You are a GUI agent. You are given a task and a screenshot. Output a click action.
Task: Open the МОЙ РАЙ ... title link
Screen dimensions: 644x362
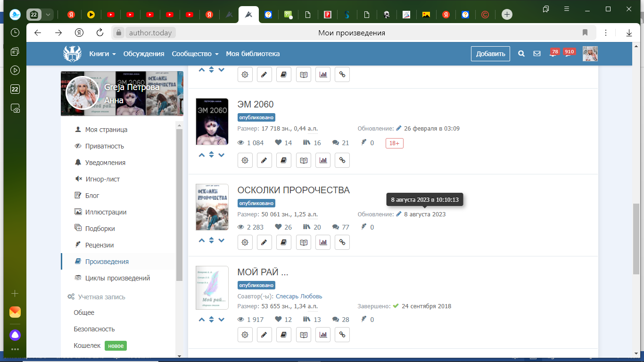tap(263, 272)
